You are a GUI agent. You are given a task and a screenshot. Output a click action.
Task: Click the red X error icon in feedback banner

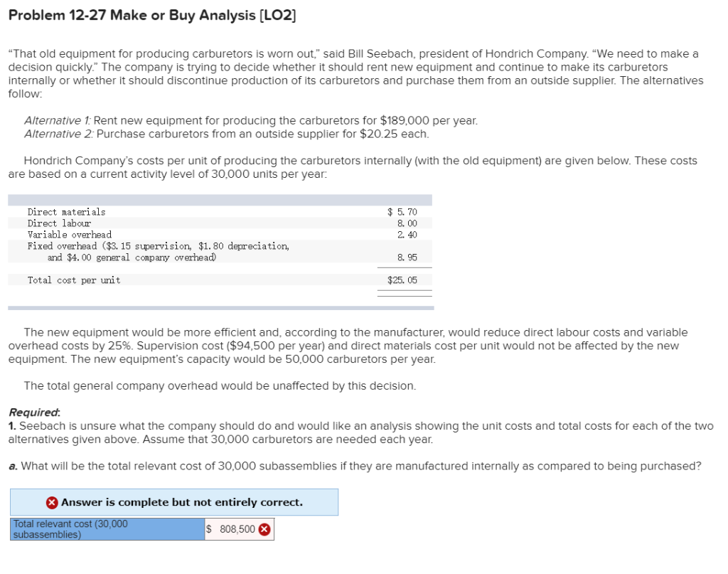pyautogui.click(x=52, y=502)
